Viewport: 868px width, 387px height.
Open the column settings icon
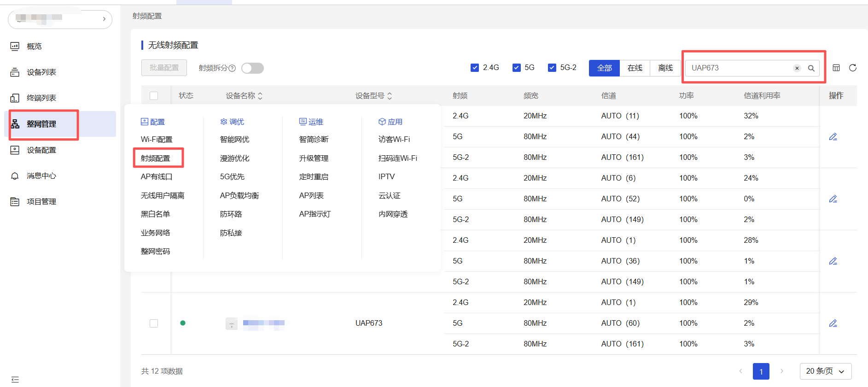click(836, 68)
